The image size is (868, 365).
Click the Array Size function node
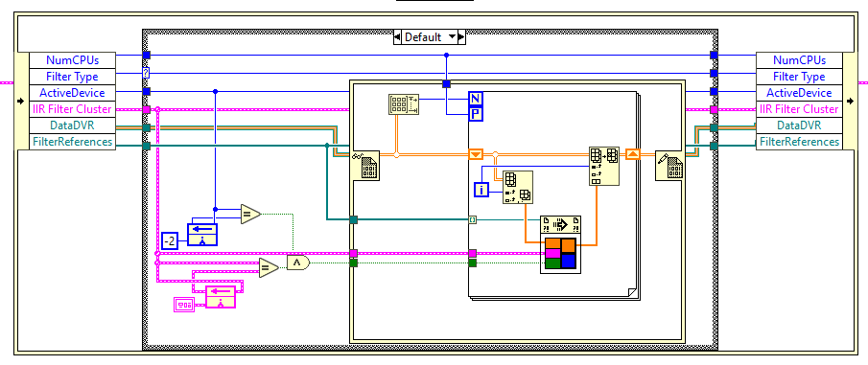coord(405,103)
